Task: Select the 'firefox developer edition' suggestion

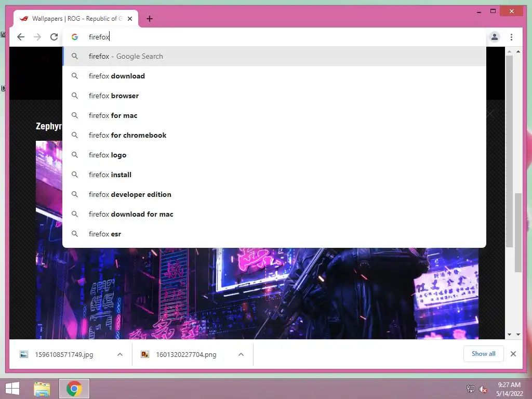Action: coord(274,194)
